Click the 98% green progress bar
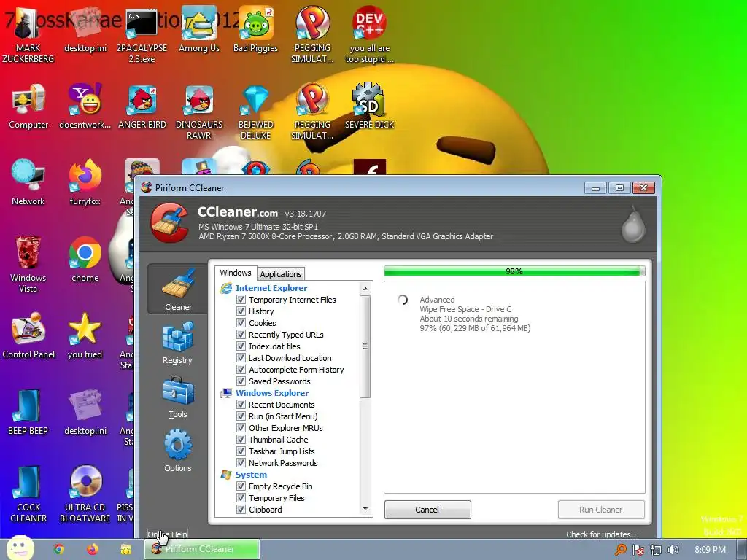Viewport: 747px width, 560px height. (514, 271)
